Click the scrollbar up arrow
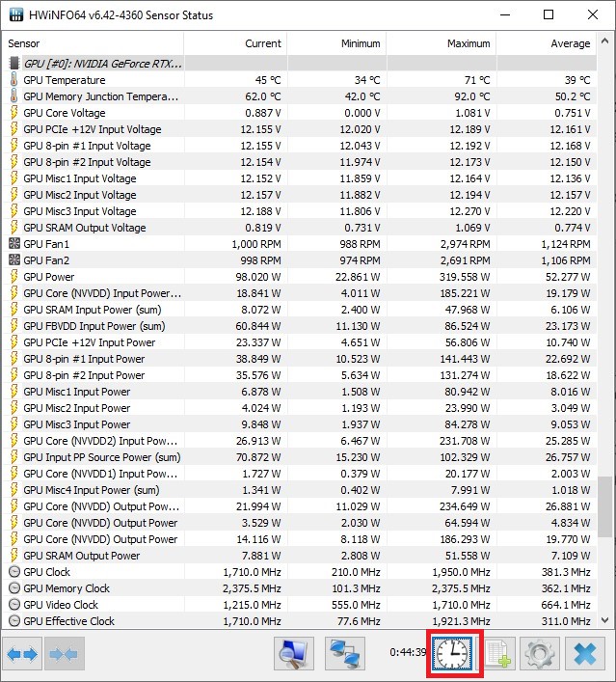 coord(604,41)
